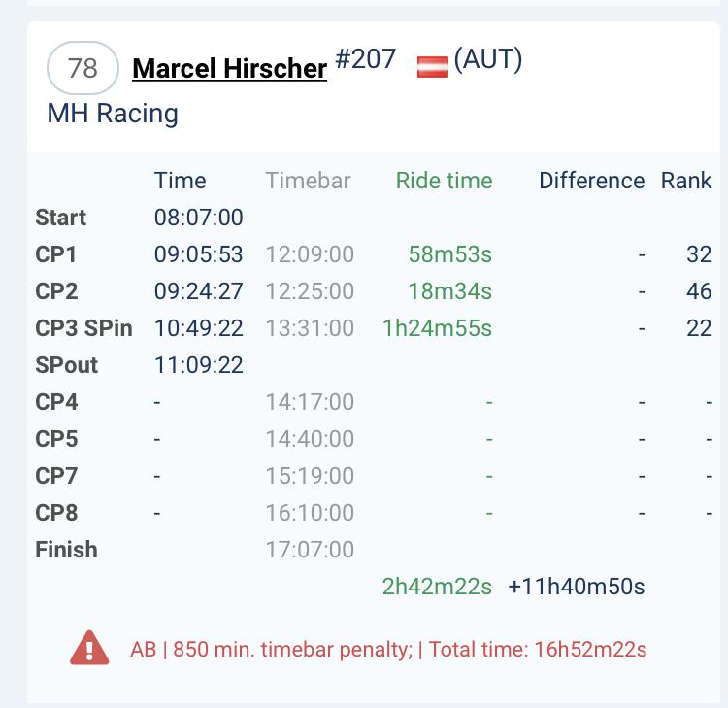Image resolution: width=728 pixels, height=708 pixels.
Task: Click the Rank column header
Action: (x=685, y=181)
